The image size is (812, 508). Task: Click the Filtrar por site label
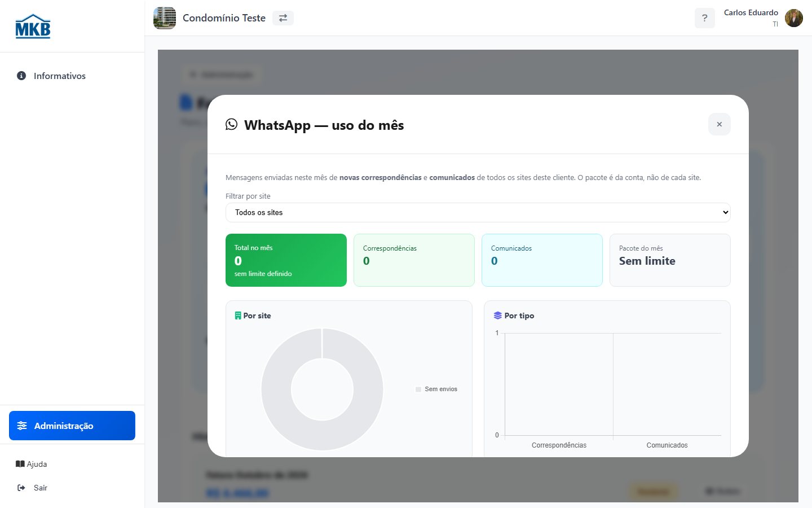pos(248,196)
